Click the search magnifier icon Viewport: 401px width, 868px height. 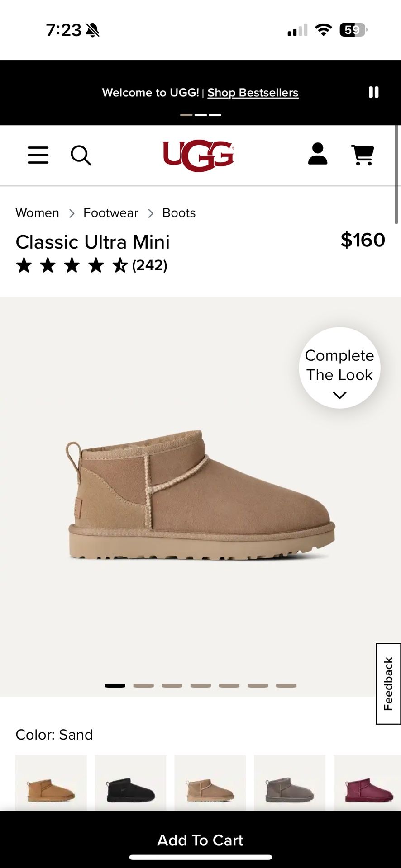tap(81, 155)
